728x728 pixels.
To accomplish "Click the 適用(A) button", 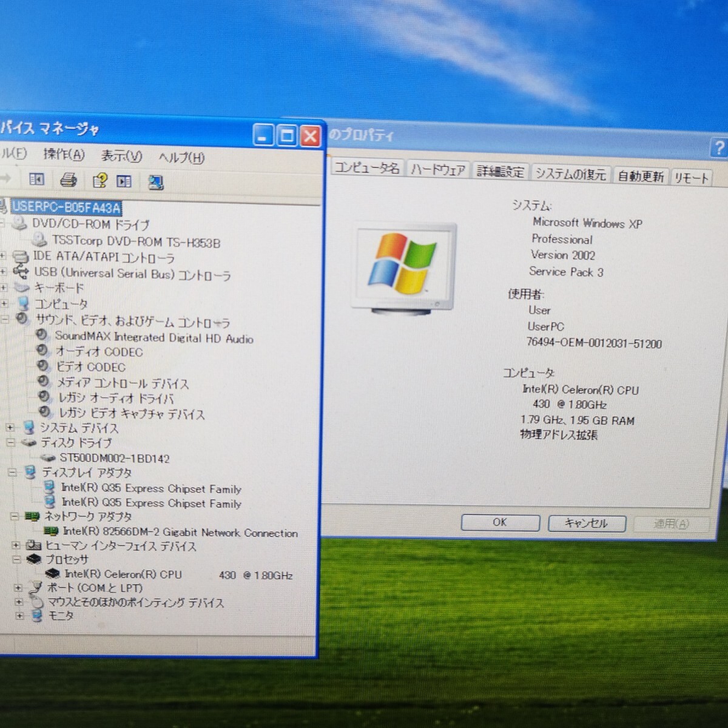I will (x=671, y=524).
